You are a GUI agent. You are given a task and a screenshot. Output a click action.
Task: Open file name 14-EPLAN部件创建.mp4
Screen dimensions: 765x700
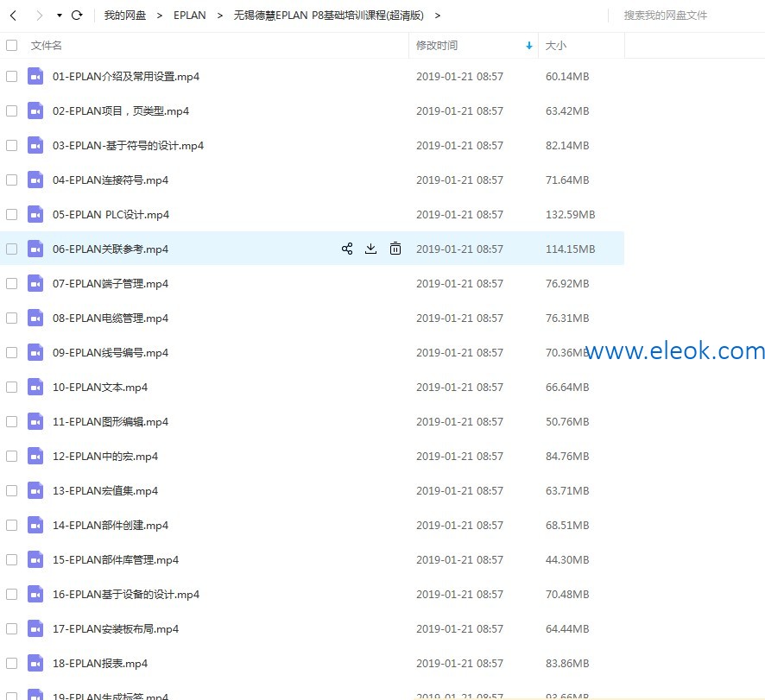[x=111, y=526]
